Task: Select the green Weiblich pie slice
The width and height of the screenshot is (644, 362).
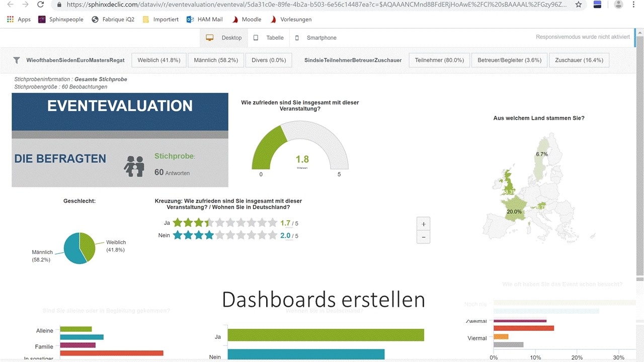Action: click(x=87, y=246)
